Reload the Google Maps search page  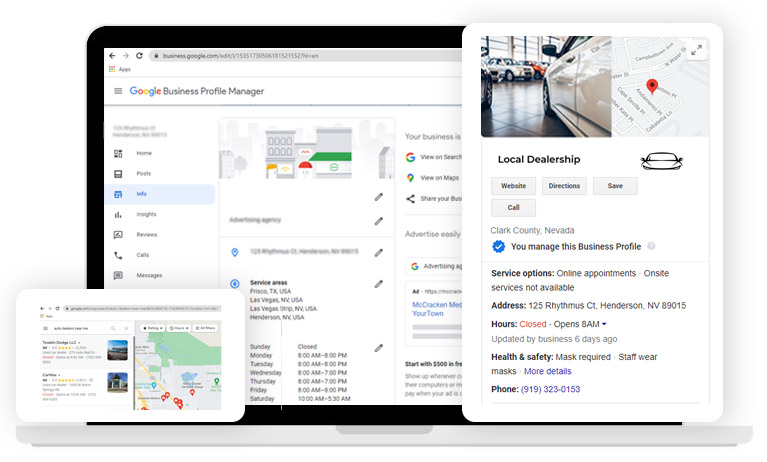click(57, 308)
